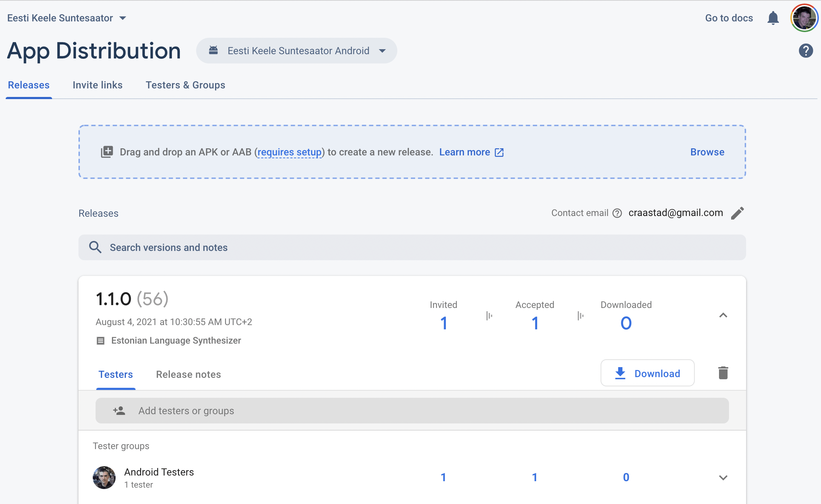
Task: Click the Android Testers group avatar
Action: 104,477
